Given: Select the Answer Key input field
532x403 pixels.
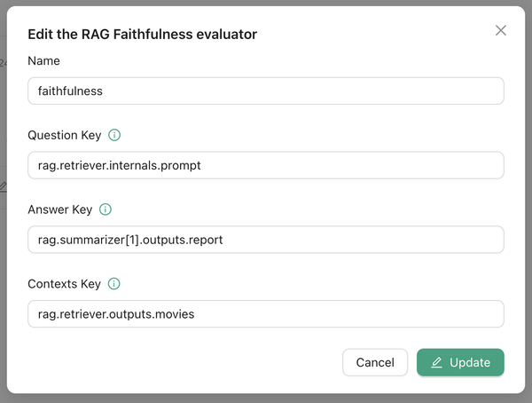Looking at the screenshot, I should (266, 239).
